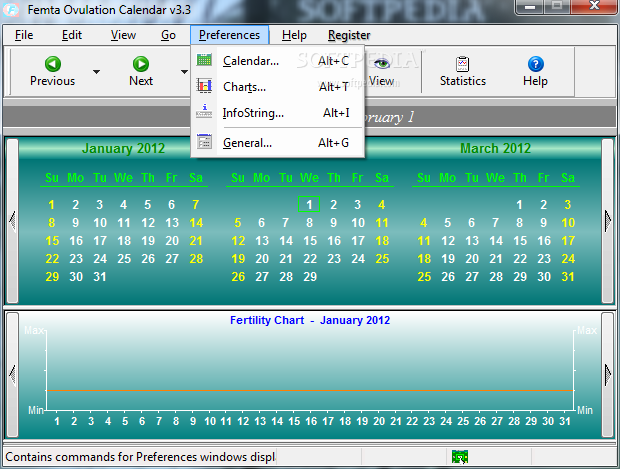Click the Previous toolbar label

pyautogui.click(x=53, y=81)
